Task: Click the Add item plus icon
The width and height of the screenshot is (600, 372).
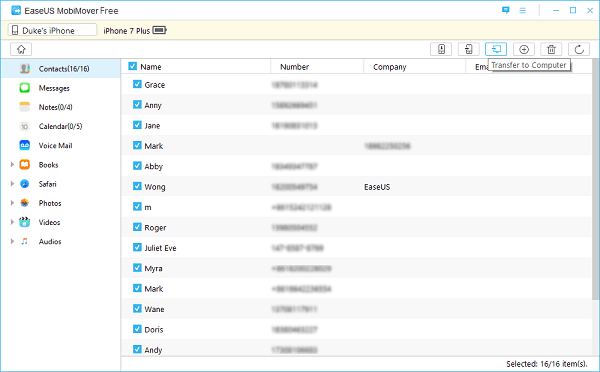Action: (524, 49)
